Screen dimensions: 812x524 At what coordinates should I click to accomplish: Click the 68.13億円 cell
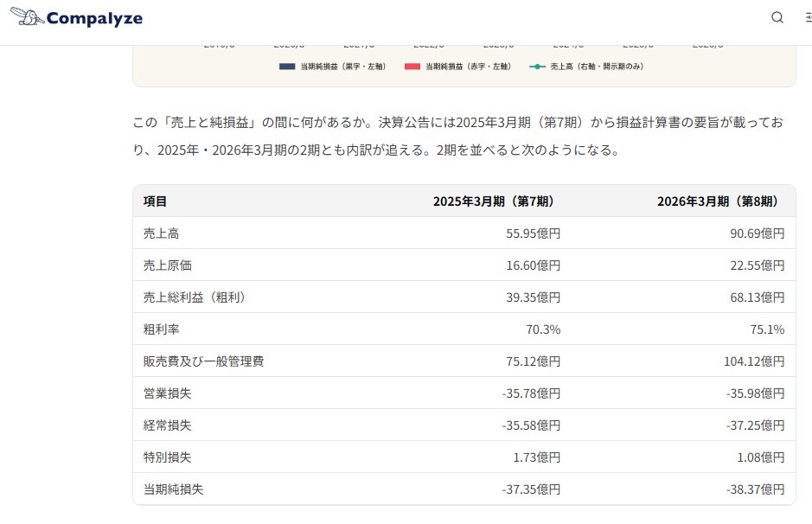pyautogui.click(x=758, y=297)
